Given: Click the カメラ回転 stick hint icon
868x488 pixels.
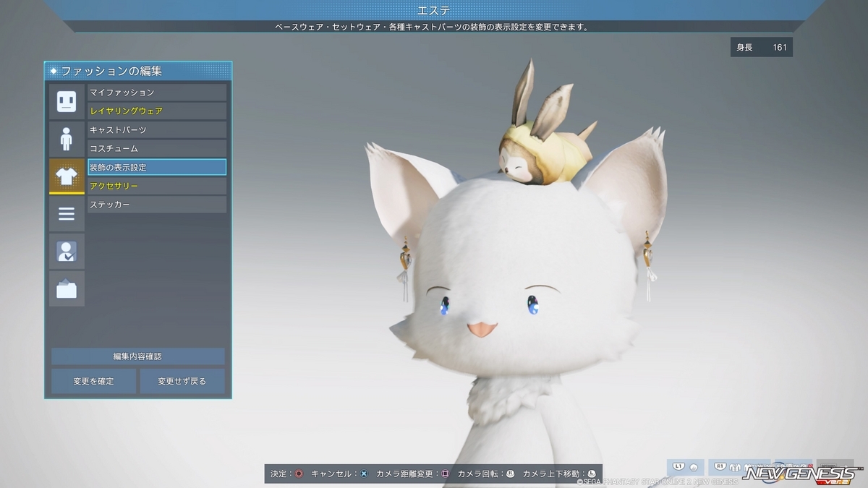Looking at the screenshot, I should 511,474.
